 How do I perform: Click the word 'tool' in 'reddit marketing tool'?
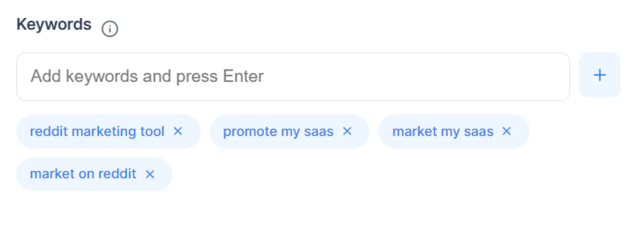pyautogui.click(x=152, y=131)
